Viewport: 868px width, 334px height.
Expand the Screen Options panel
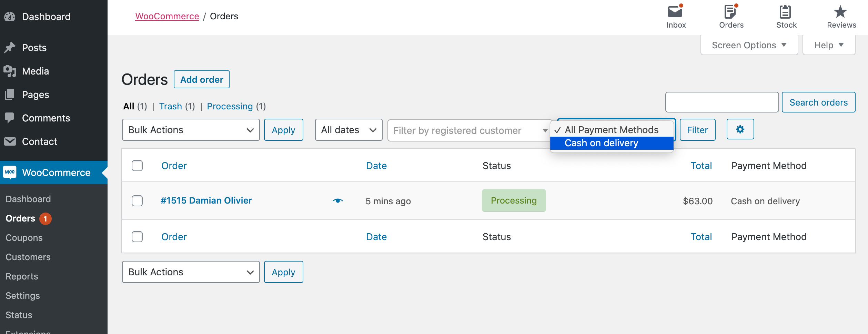(749, 45)
